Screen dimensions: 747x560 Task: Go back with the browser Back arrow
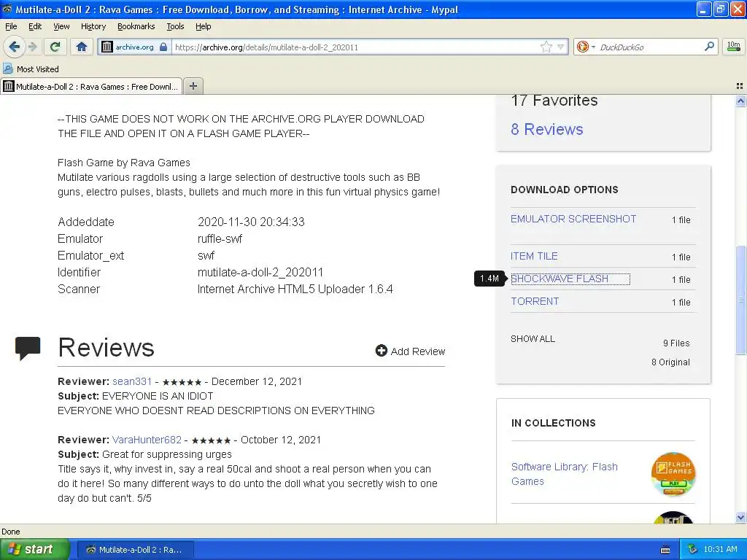(14, 47)
